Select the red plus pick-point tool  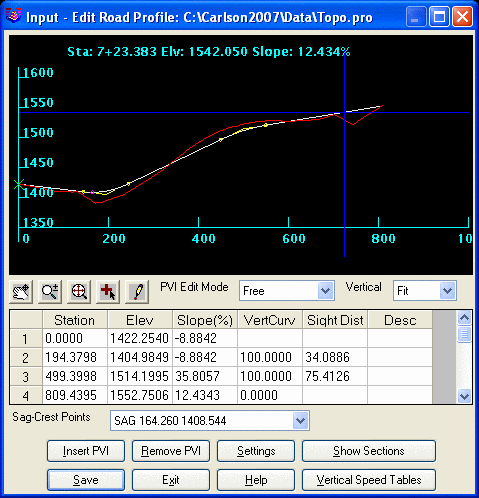click(x=108, y=292)
